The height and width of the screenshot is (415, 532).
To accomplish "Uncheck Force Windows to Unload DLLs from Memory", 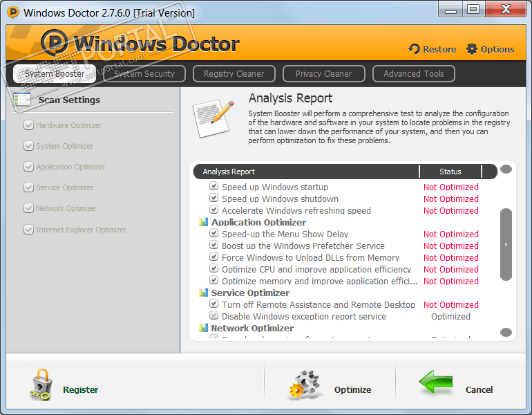I will tap(213, 257).
